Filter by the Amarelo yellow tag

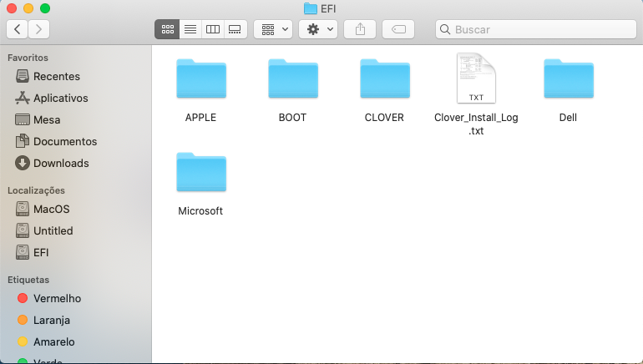(46, 341)
